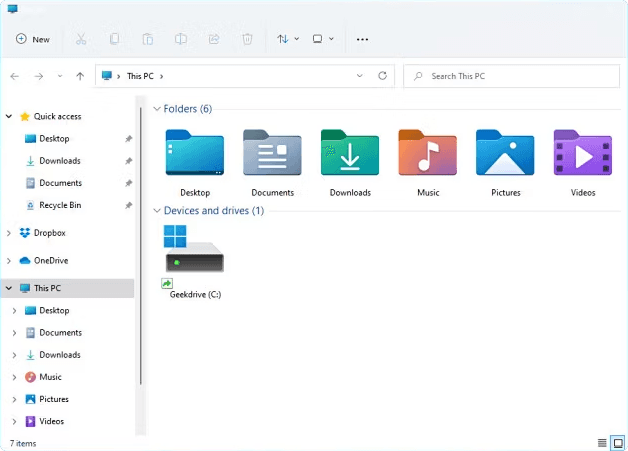The width and height of the screenshot is (628, 451).
Task: Collapse the This PC tree node
Action: [x=9, y=288]
